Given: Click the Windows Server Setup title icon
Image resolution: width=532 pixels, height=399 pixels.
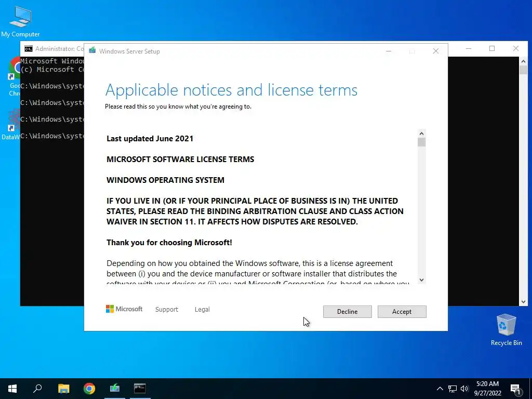Looking at the screenshot, I should [92, 51].
